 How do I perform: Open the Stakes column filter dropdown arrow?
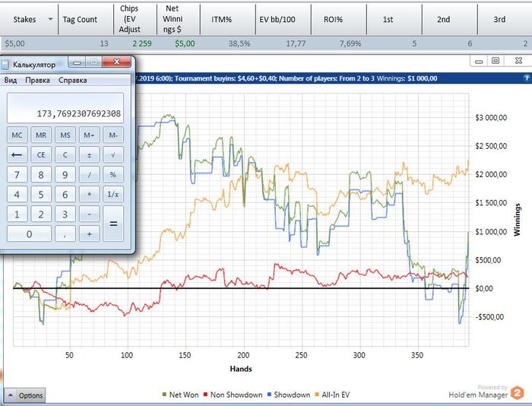(x=50, y=19)
